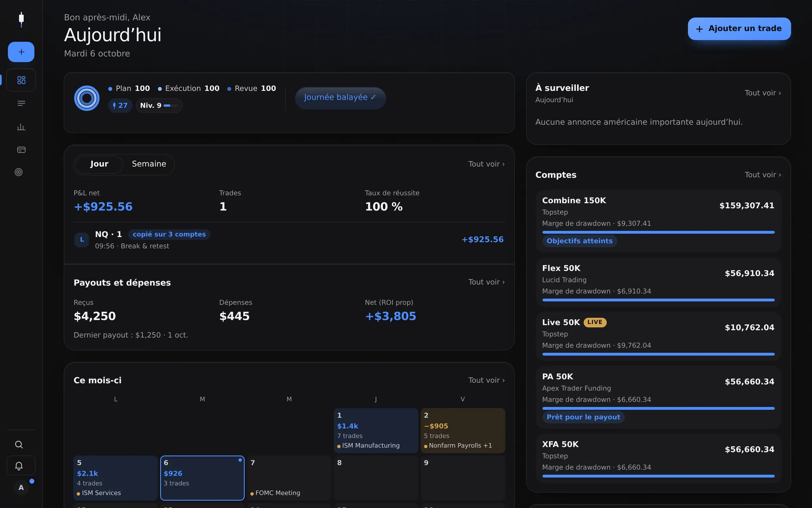Screen dimensions: 812x508
Task: Expand Tout voir in À surveiller
Action: click(x=763, y=93)
